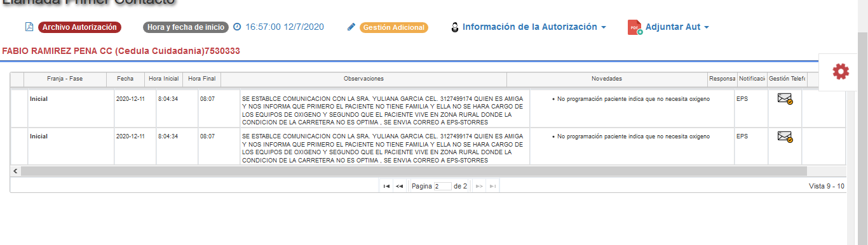
Task: Click the clock icon beside start time
Action: coord(237,27)
